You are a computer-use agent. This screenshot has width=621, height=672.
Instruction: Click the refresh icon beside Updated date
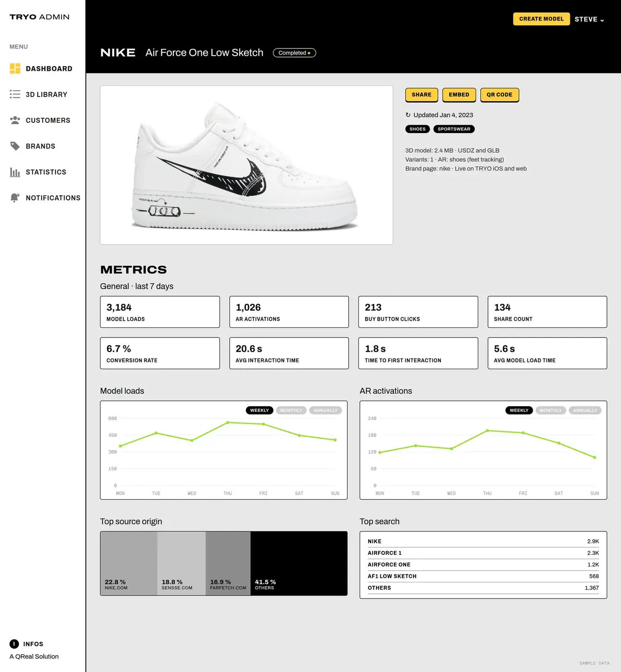pyautogui.click(x=408, y=115)
